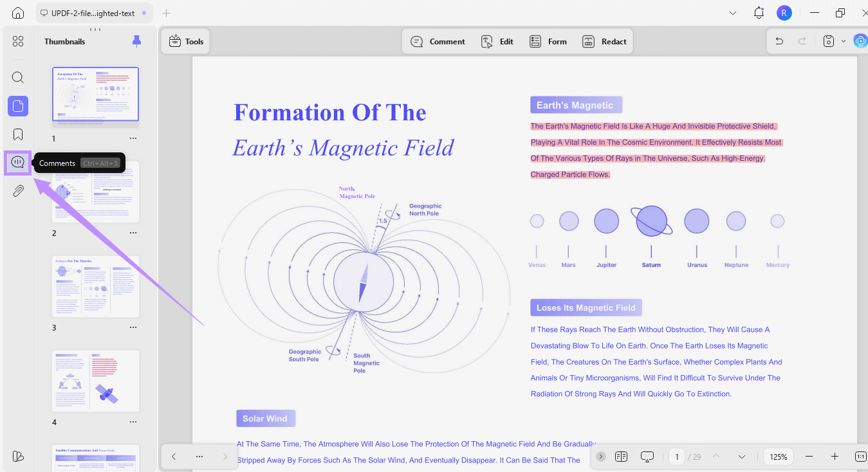Click the Jupiter planet label
Image resolution: width=868 pixels, height=472 pixels.
(x=606, y=265)
